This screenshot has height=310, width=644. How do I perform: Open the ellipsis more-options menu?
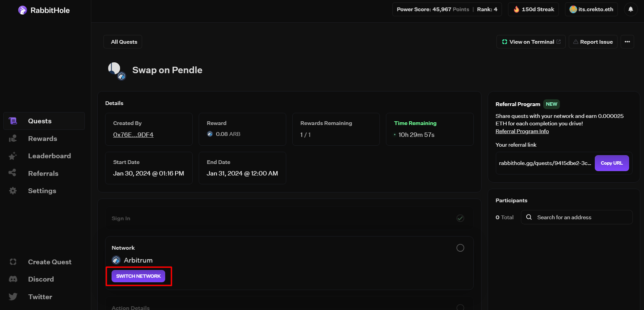[x=627, y=41]
